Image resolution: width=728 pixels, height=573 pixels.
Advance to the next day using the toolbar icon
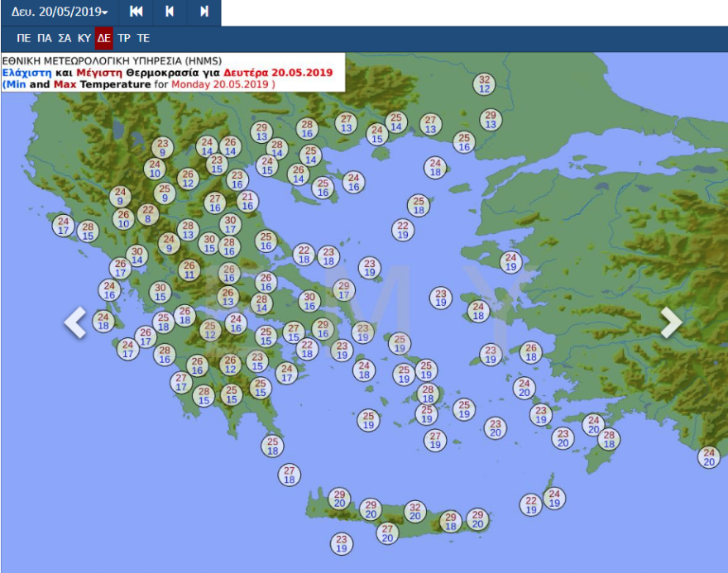point(204,12)
